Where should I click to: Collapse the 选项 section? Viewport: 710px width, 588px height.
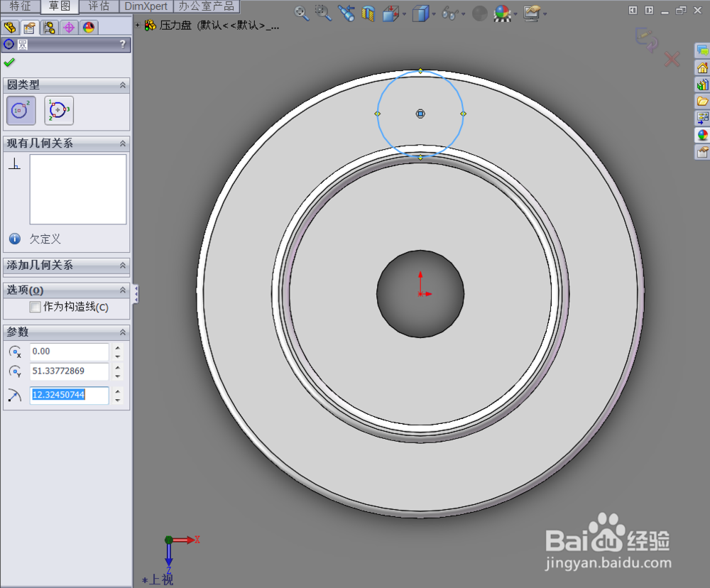[123, 290]
